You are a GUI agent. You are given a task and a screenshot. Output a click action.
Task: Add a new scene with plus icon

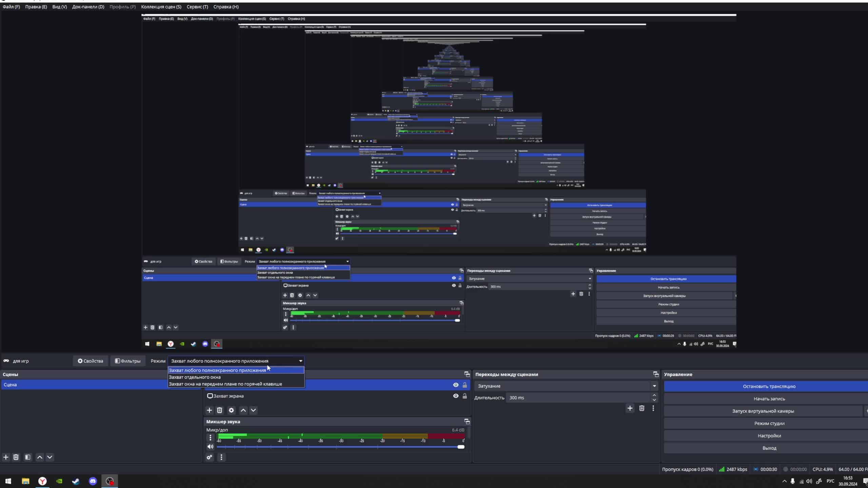(6, 457)
